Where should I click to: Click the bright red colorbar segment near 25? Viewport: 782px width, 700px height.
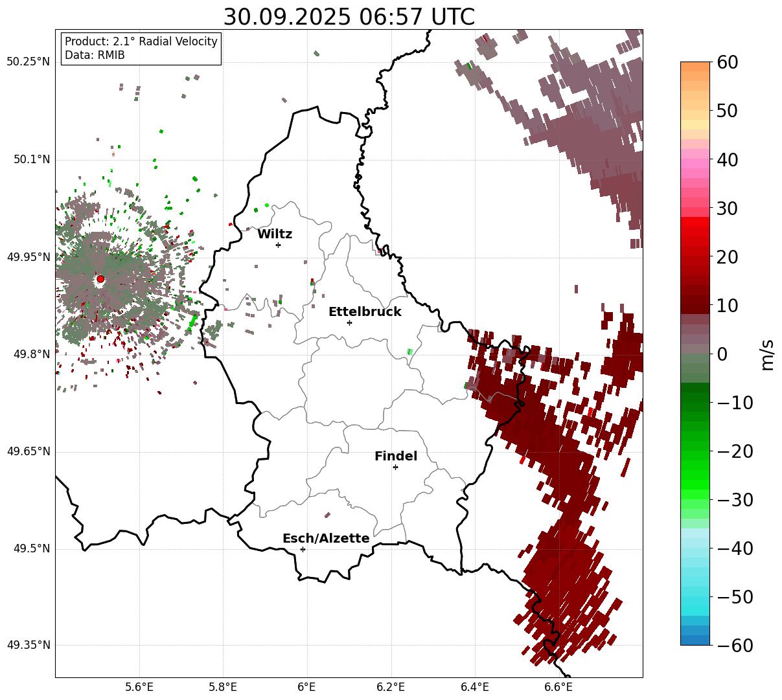coord(695,233)
